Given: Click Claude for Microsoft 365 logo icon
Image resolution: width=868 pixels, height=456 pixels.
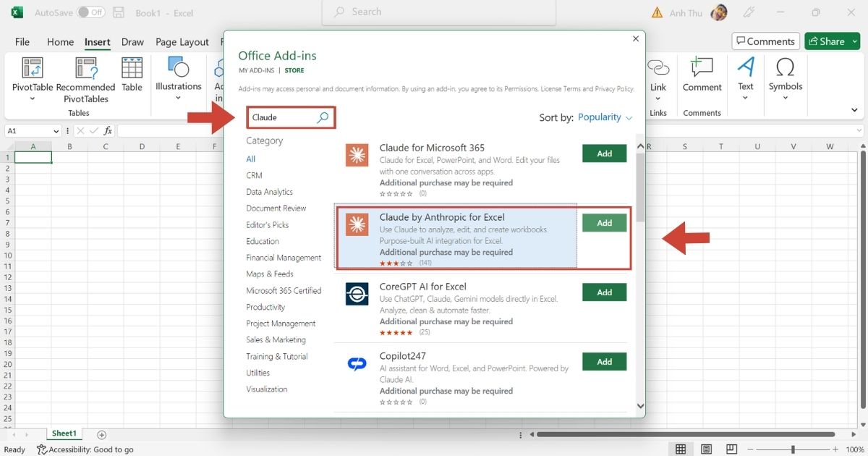Looking at the screenshot, I should click(357, 156).
